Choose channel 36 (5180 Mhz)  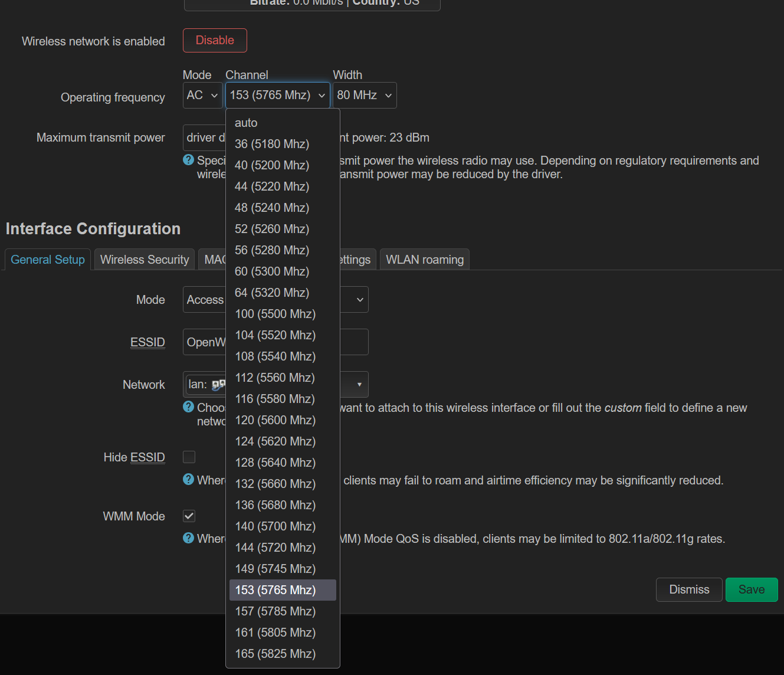(283, 144)
